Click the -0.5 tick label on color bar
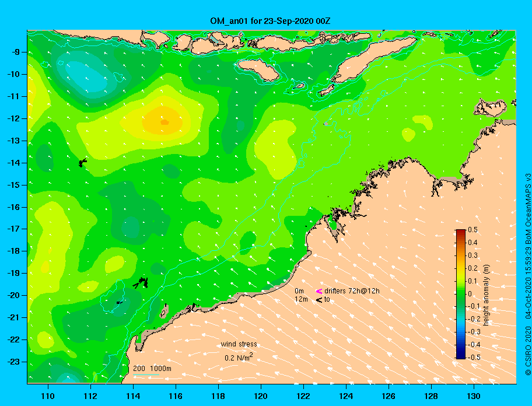This screenshot has width=532, height=406. pyautogui.click(x=474, y=358)
